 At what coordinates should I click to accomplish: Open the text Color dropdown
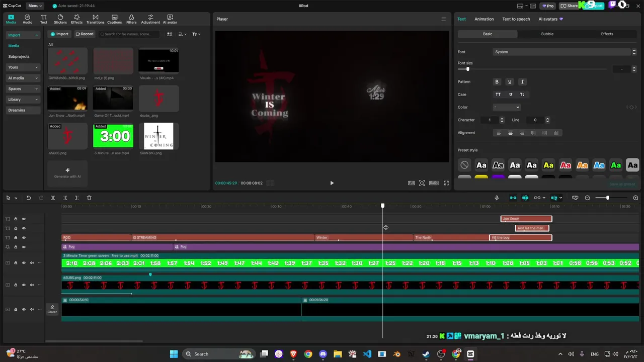[x=506, y=107]
